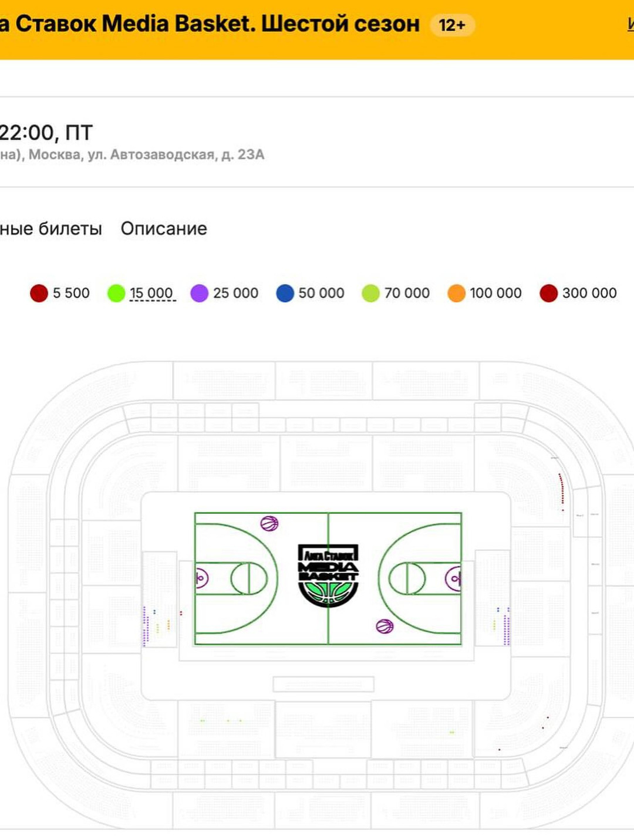
Task: Pick the purple seat column left of the court
Action: pyautogui.click(x=144, y=628)
